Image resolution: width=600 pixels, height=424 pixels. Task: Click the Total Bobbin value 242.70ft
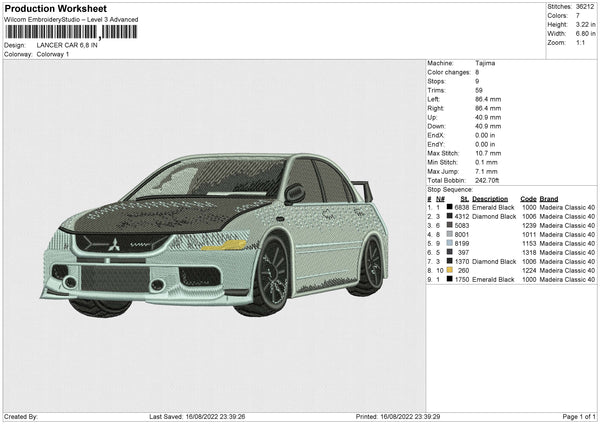click(487, 180)
